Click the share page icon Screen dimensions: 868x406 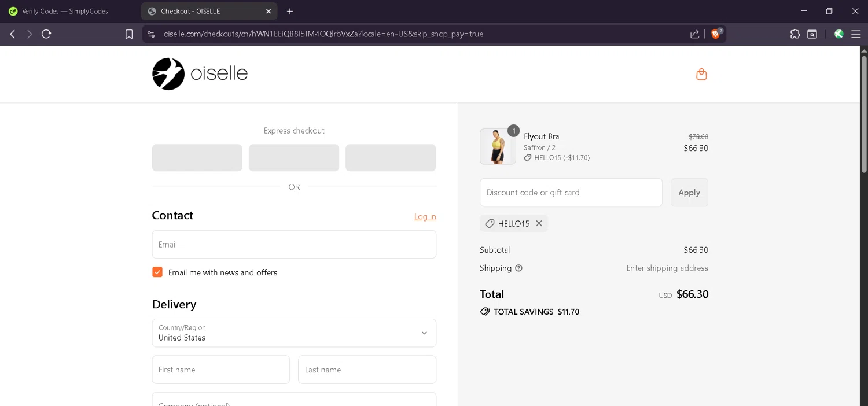694,34
